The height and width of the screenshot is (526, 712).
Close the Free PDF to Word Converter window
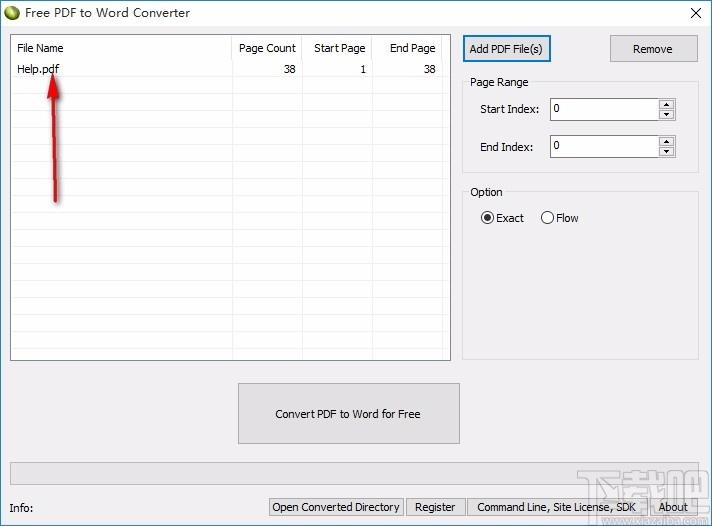click(x=695, y=13)
